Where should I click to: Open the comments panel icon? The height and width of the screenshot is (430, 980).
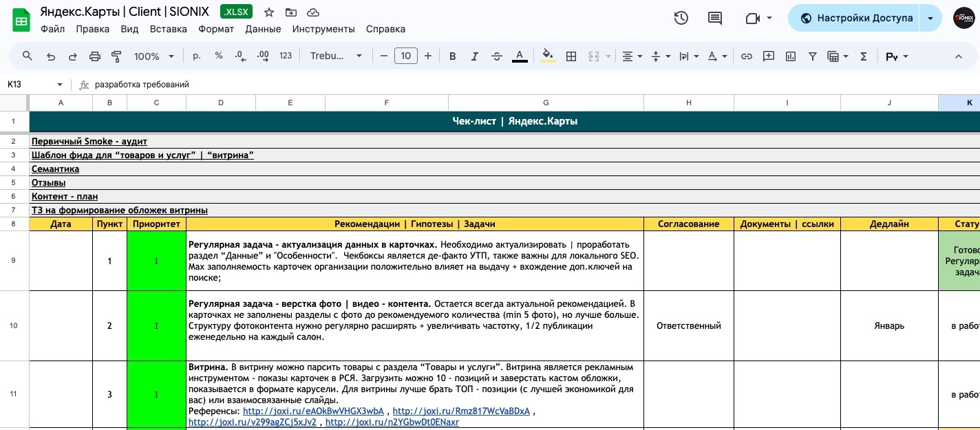click(x=715, y=19)
